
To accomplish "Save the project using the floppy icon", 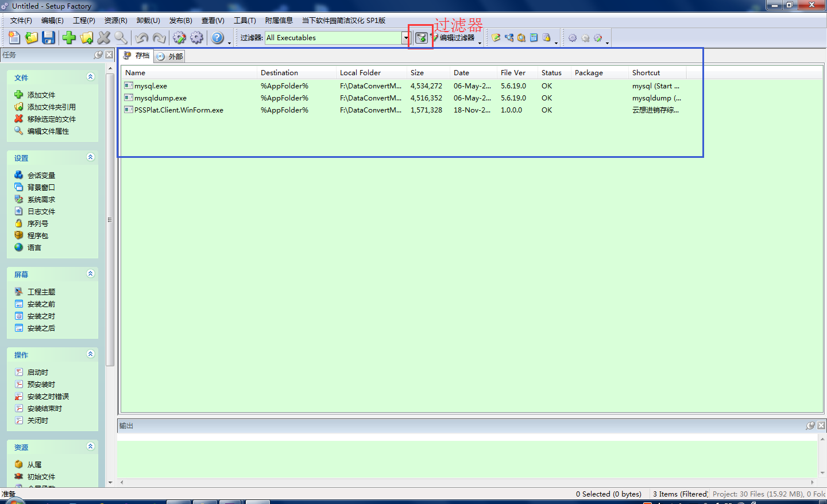I will point(49,38).
